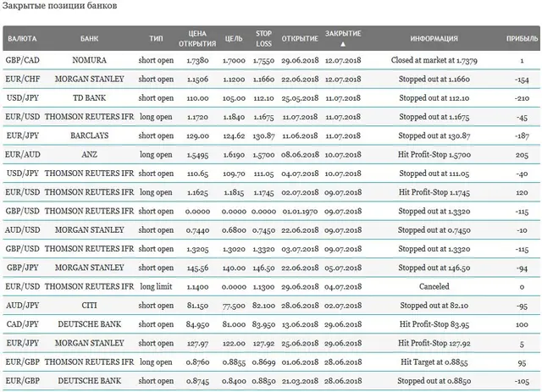Select 'Hit Profit-Stop 127.92' info
The image size is (542, 392).
click(434, 343)
